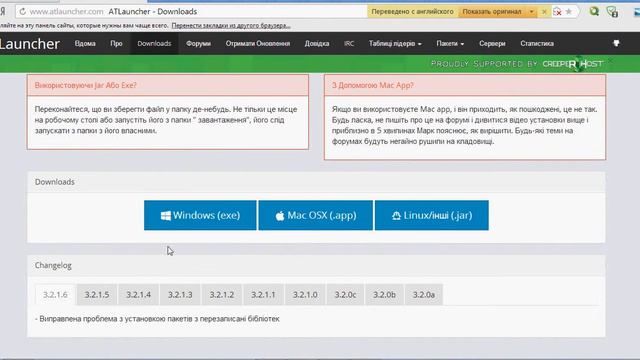640x360 pixels.
Task: Open the 'Отримати Оновлення' nav item
Action: pos(258,43)
